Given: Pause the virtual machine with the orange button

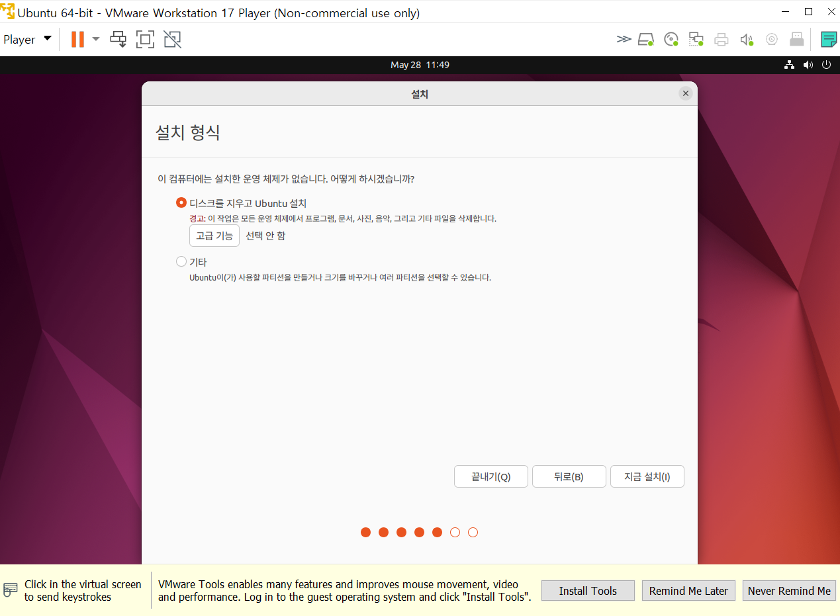Looking at the screenshot, I should tap(77, 39).
